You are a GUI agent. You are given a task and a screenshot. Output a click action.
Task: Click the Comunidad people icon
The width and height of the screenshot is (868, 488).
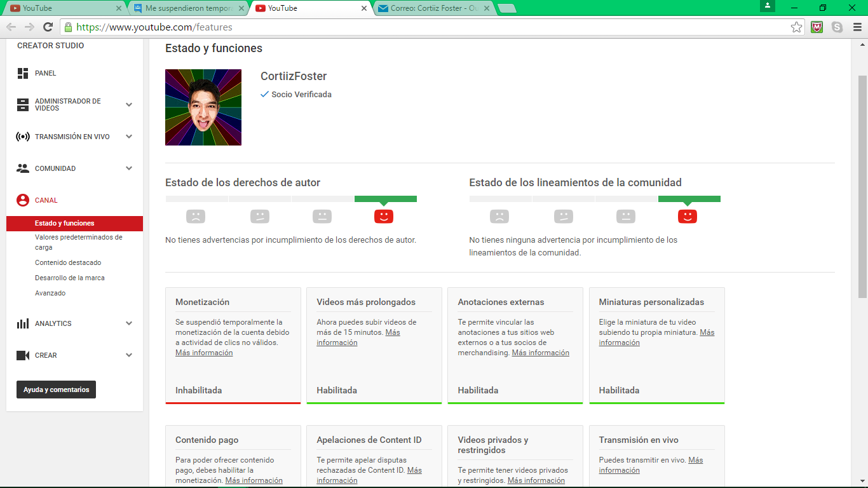tap(23, 168)
